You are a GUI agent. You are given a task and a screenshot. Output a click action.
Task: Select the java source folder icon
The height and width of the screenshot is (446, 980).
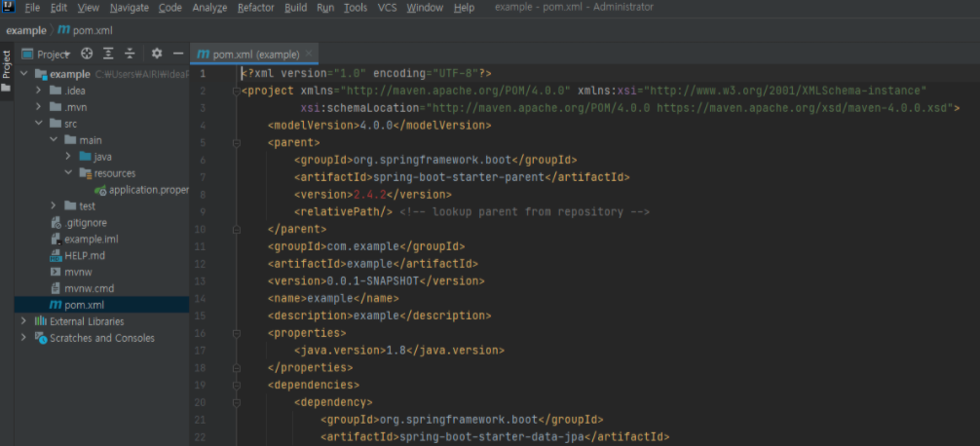point(85,157)
